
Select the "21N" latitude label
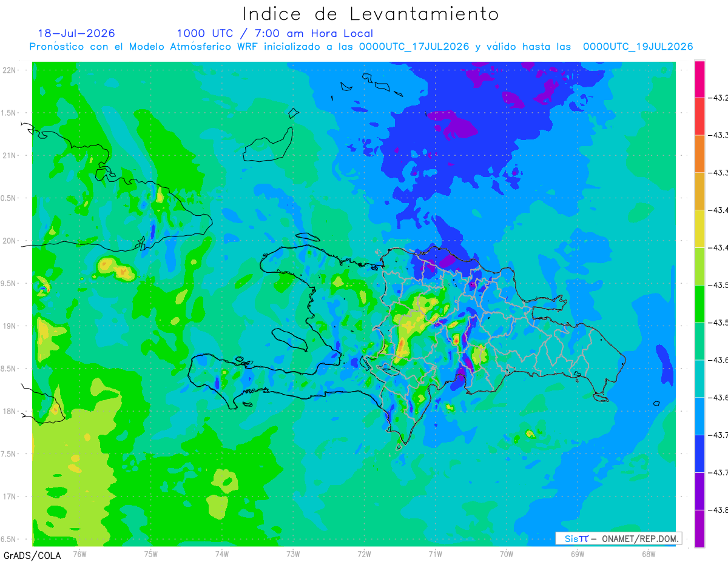(x=10, y=155)
